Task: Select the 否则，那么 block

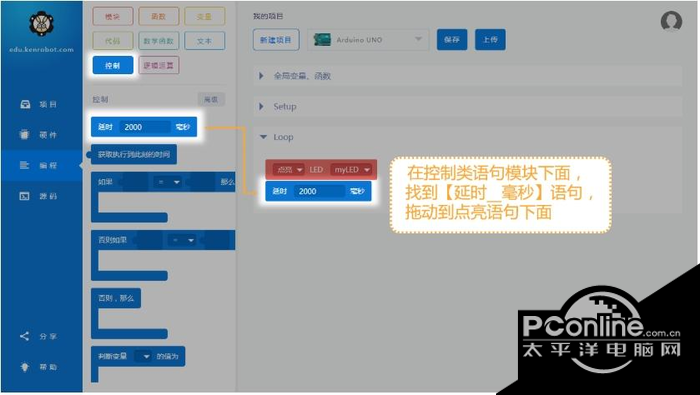Action: point(116,298)
